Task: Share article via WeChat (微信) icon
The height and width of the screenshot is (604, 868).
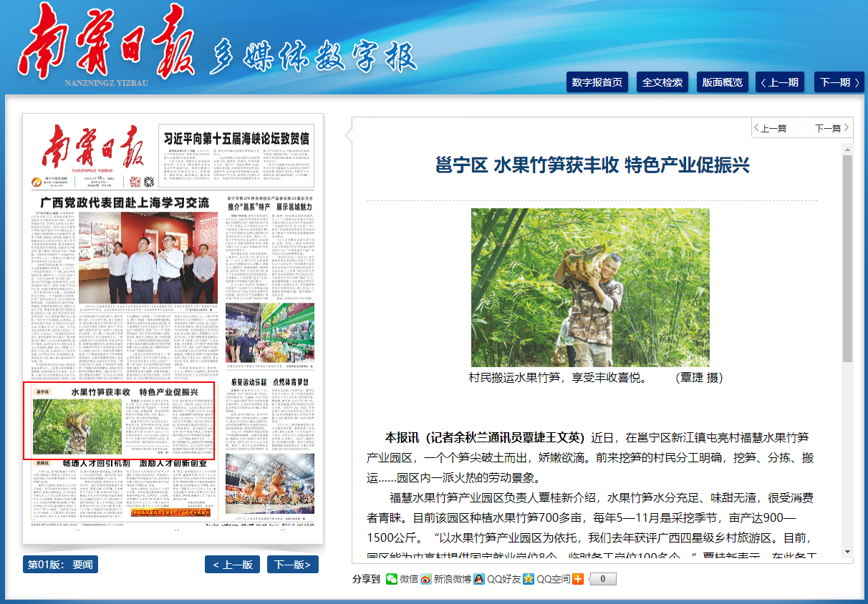Action: point(392,579)
